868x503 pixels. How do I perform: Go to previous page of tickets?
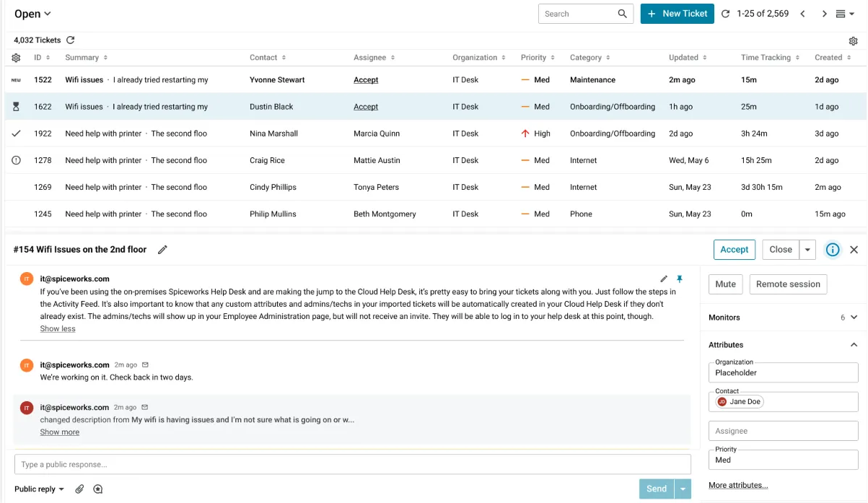802,14
